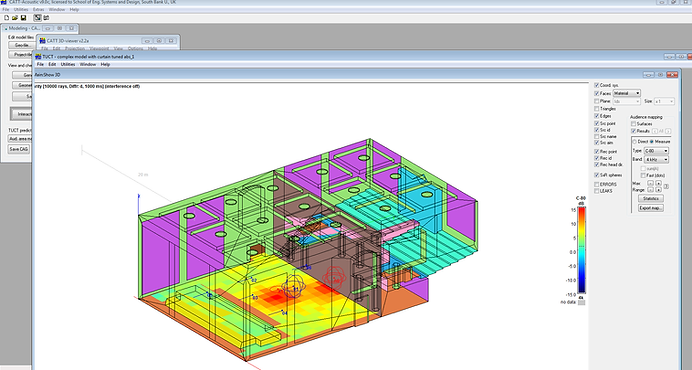The image size is (692, 370).
Task: Open the Band 4 kHz dropdown
Action: pos(656,159)
